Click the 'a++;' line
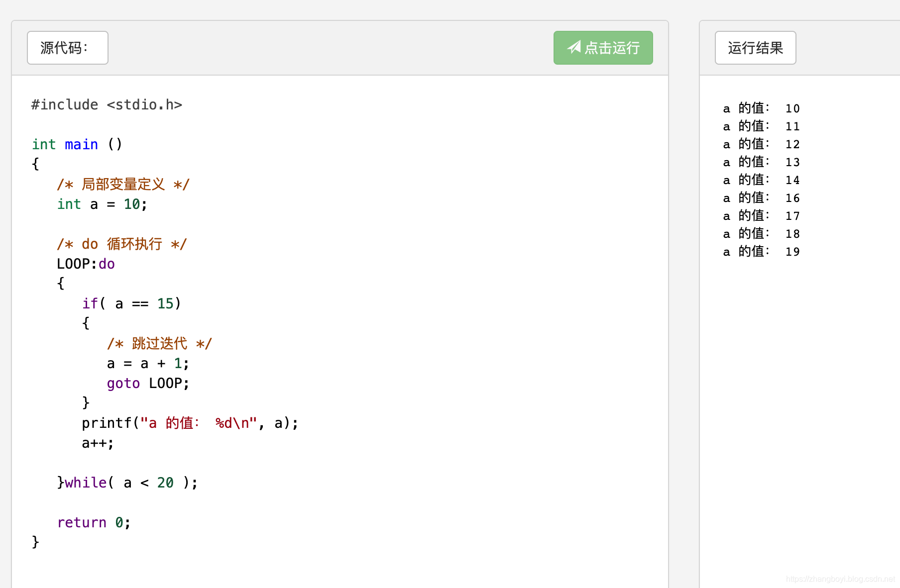Image resolution: width=900 pixels, height=588 pixels. click(x=98, y=443)
